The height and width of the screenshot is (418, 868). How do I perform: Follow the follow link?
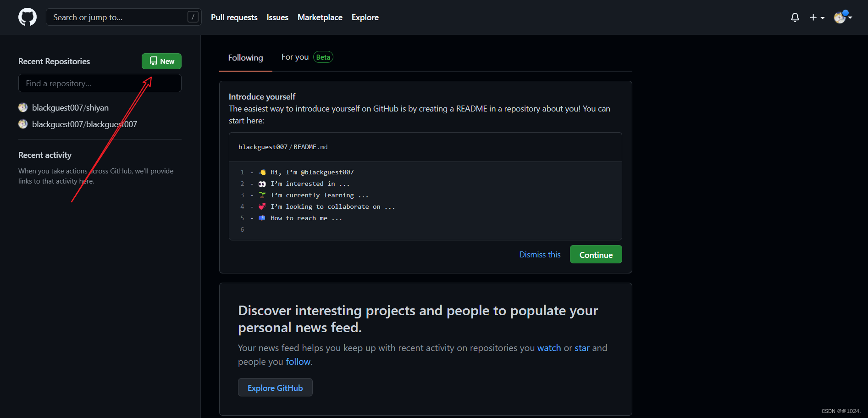pyautogui.click(x=298, y=362)
